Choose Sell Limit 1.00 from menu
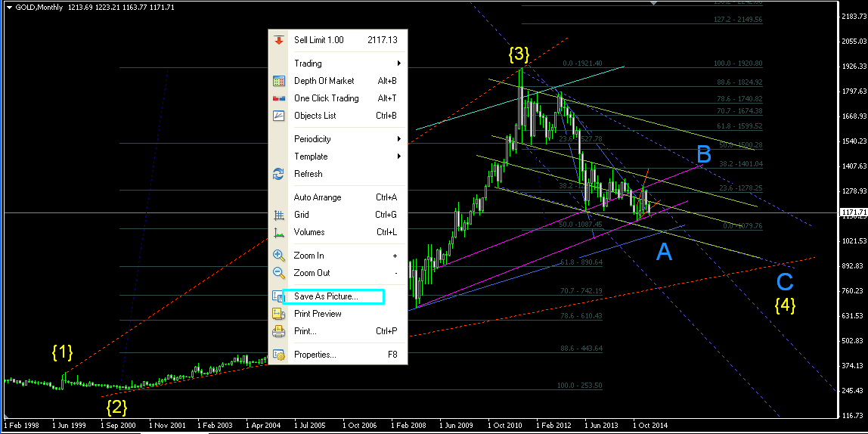The width and height of the screenshot is (868, 434). point(338,40)
